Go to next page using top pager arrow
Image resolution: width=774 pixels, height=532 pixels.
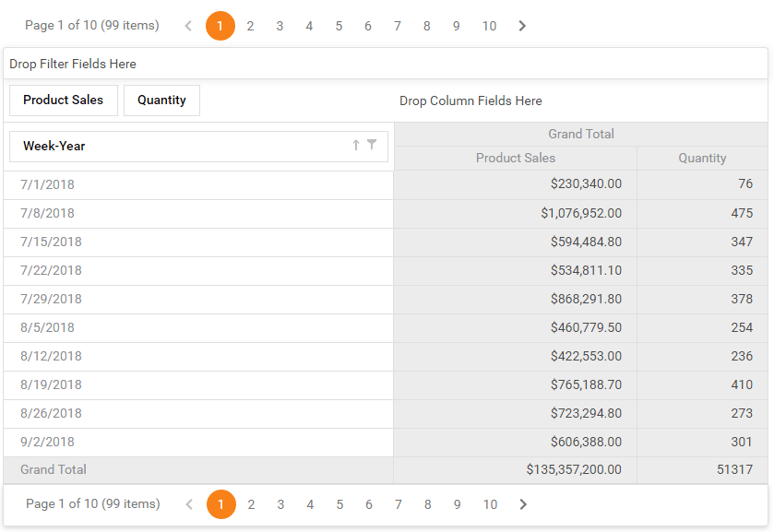pyautogui.click(x=522, y=26)
